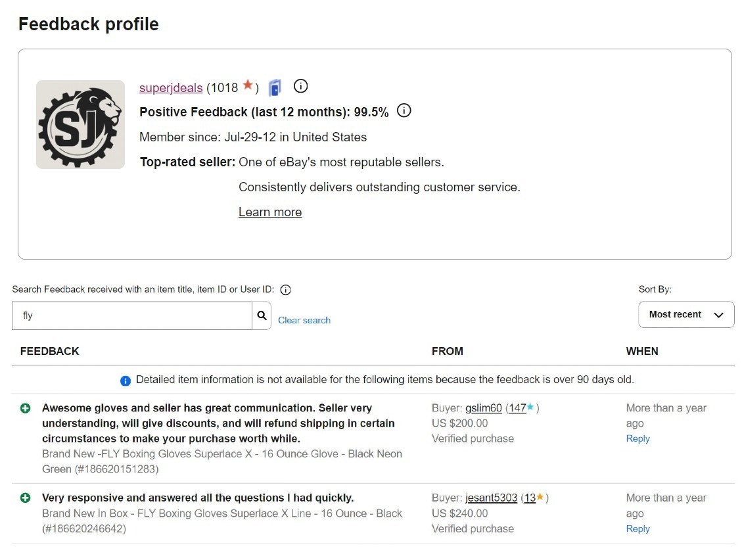This screenshot has width=742, height=560.
Task: Open buyer gslim60 profile link
Action: tap(484, 408)
